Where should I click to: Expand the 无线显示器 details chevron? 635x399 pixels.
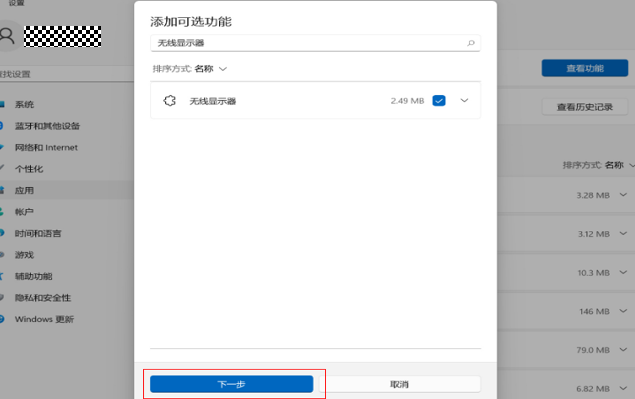click(464, 100)
